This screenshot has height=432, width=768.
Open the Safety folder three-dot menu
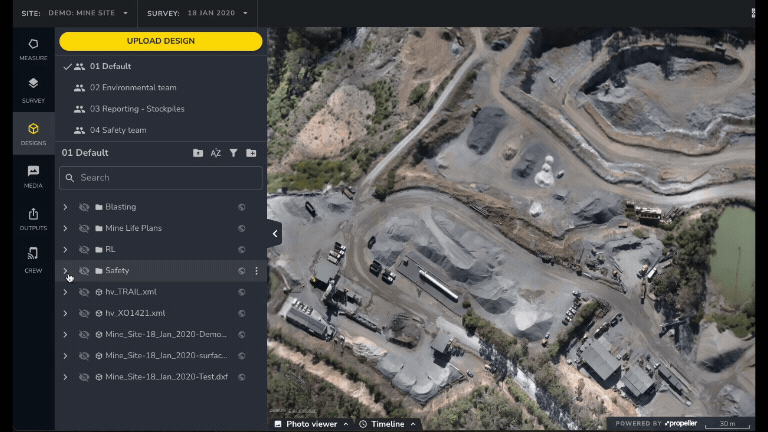[256, 271]
